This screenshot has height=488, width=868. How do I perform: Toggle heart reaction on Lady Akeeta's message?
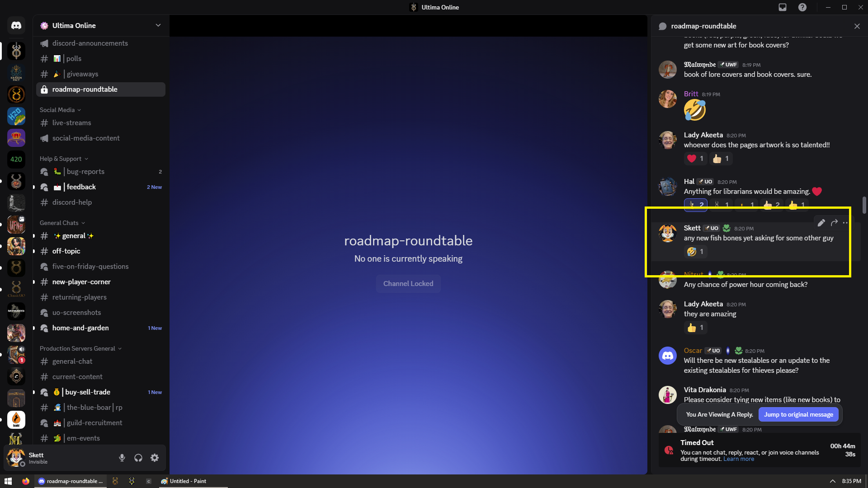pyautogui.click(x=695, y=159)
